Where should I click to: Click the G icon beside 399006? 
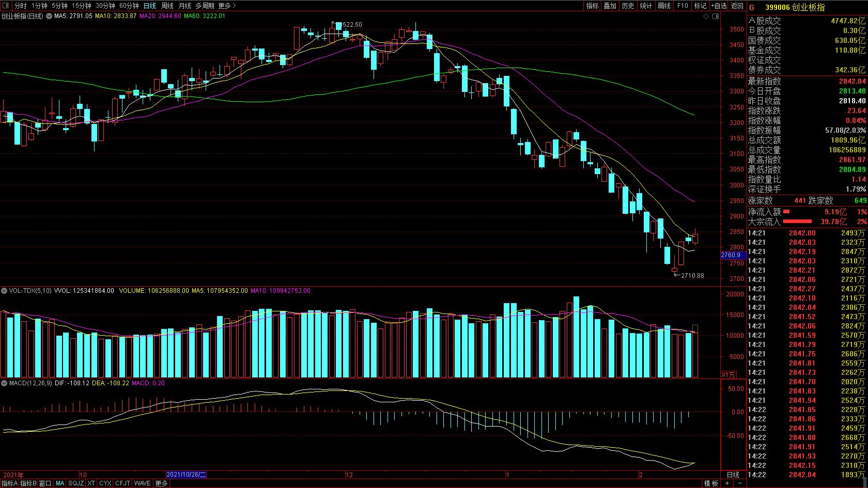(752, 7)
